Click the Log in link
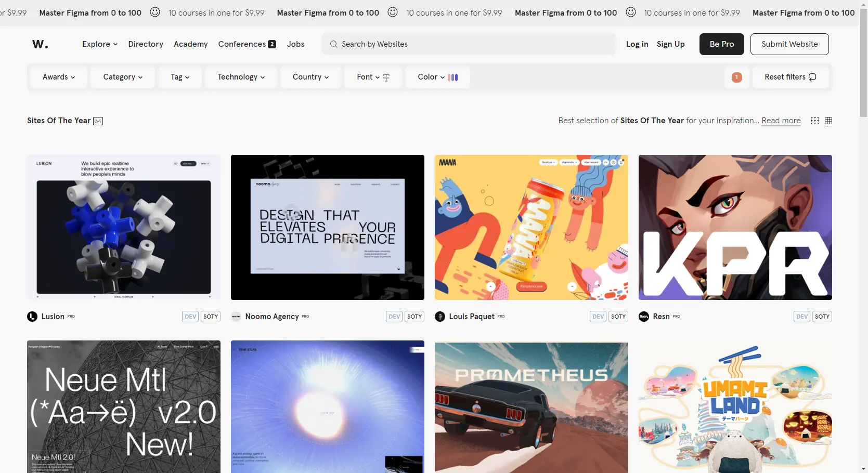This screenshot has width=868, height=473. 637,44
